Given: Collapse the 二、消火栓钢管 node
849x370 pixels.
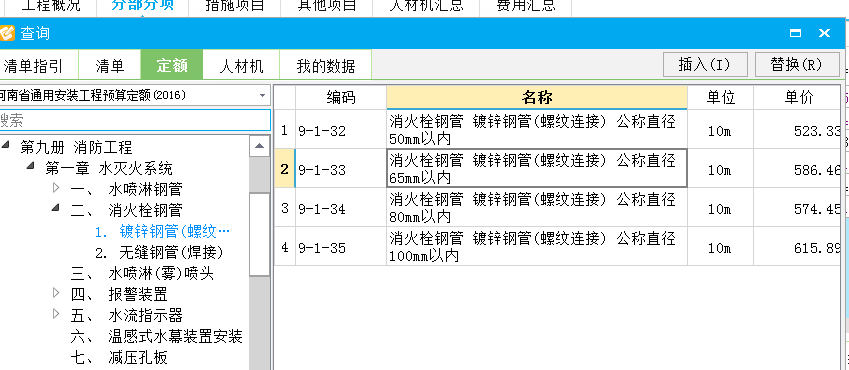Looking at the screenshot, I should (56, 207).
